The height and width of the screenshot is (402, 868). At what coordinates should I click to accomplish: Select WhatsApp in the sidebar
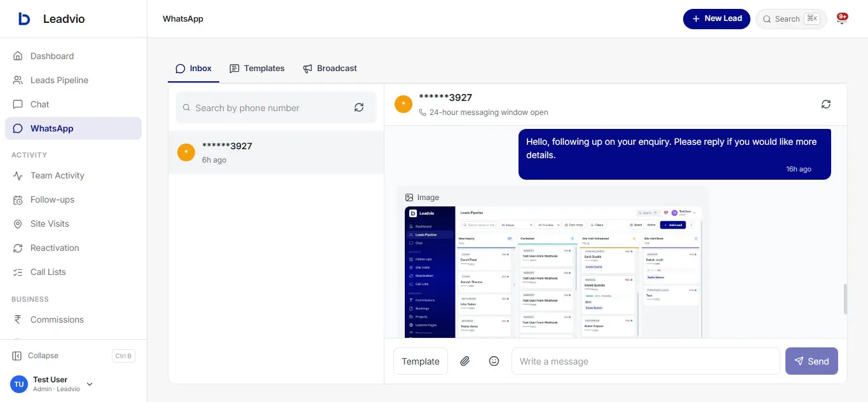click(x=73, y=128)
